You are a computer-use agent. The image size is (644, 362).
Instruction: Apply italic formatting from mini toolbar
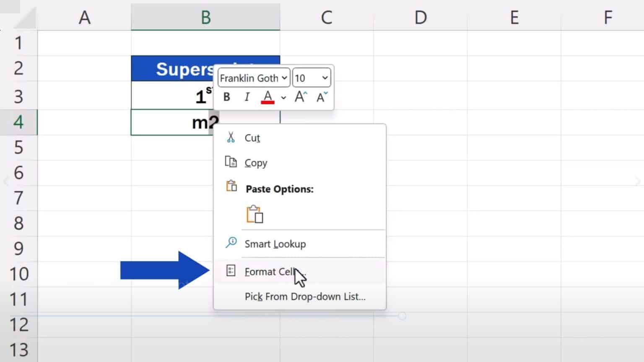[x=247, y=97]
